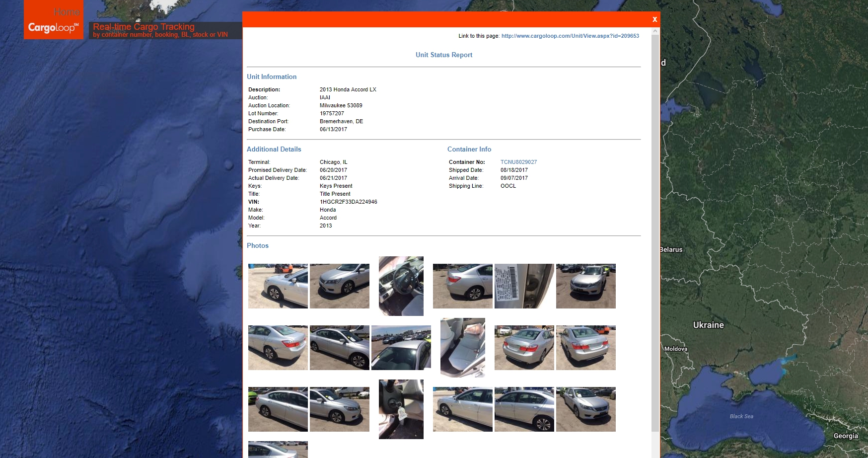This screenshot has width=868, height=458.
Task: Click the description 2013 Honda Accord LX
Action: click(348, 89)
